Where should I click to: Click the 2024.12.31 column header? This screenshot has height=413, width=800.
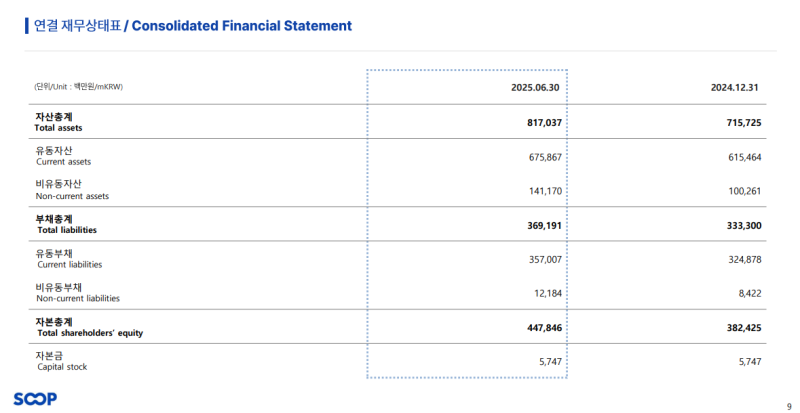735,87
